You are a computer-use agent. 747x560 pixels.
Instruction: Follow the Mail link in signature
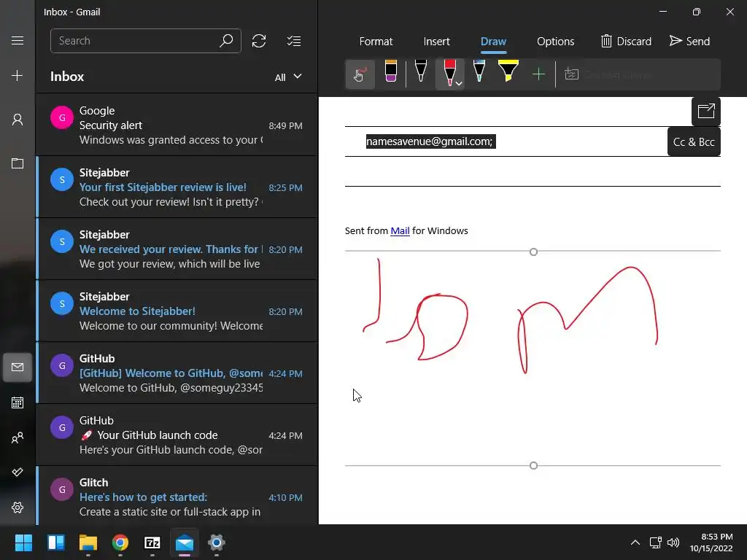coord(400,231)
